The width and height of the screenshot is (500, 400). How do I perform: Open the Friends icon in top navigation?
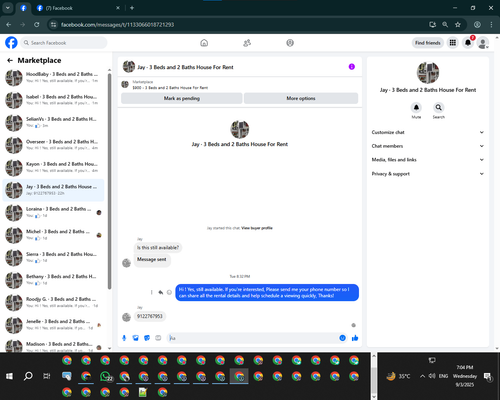point(247,43)
